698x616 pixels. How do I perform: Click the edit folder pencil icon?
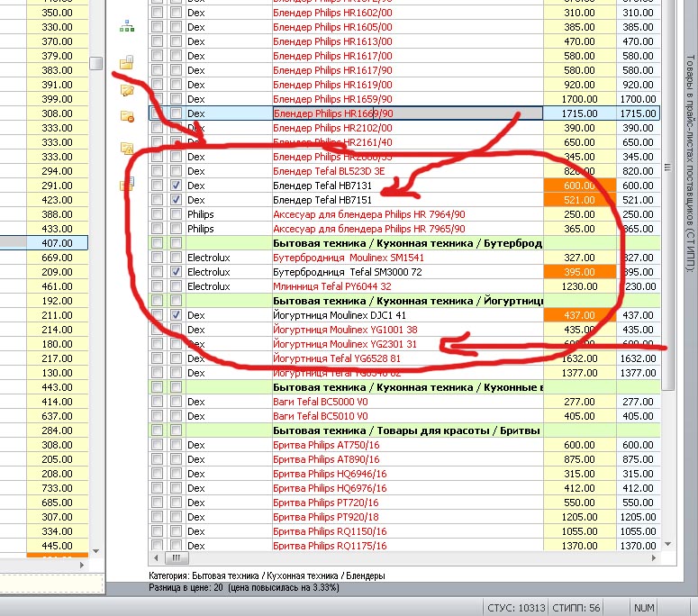click(x=127, y=90)
